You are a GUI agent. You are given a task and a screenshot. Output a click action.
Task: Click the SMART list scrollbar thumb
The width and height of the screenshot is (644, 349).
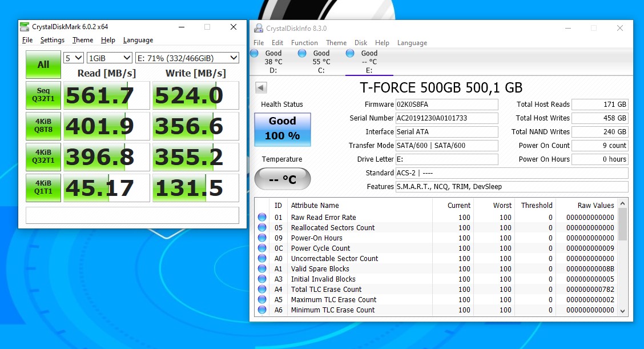pyautogui.click(x=623, y=224)
